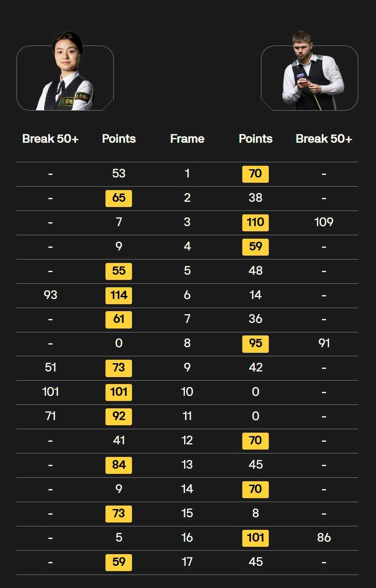This screenshot has width=376, height=588.
Task: Click the 38 points score in frame 2
Action: pyautogui.click(x=255, y=198)
